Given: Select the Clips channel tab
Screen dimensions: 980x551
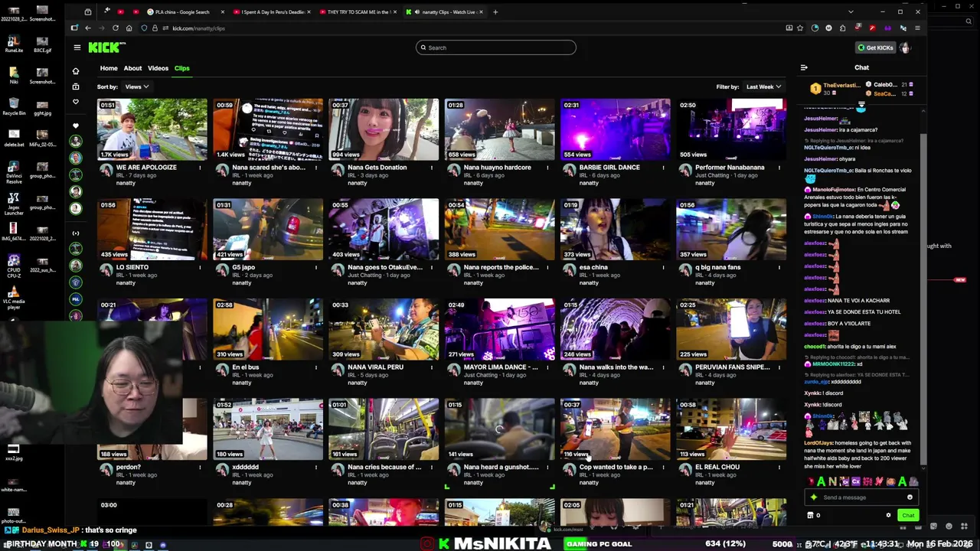Looking at the screenshot, I should (x=181, y=68).
